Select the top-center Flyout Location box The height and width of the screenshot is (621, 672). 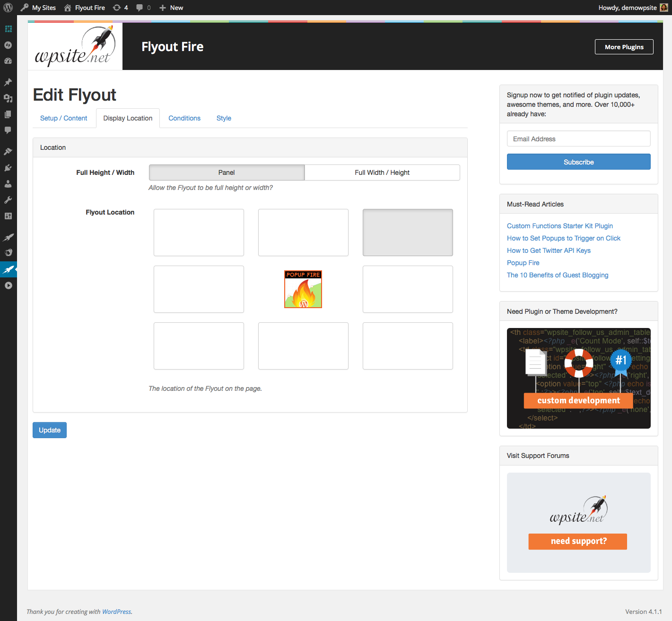[303, 233]
